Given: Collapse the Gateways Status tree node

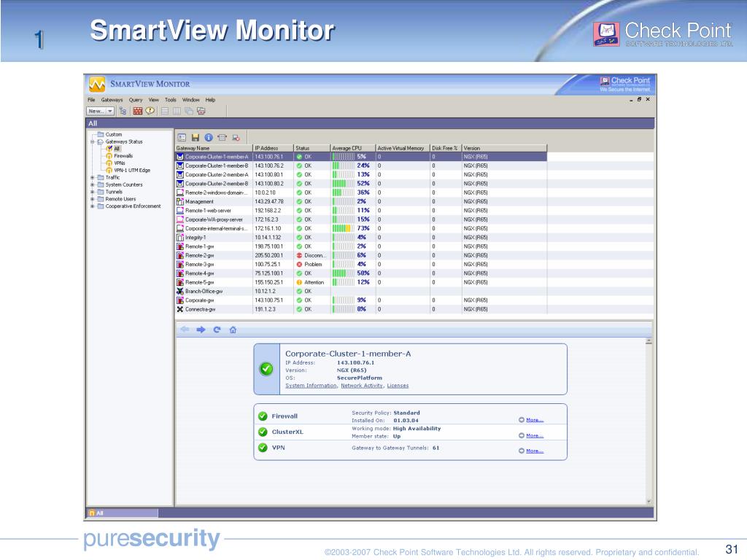Looking at the screenshot, I should point(93,142).
